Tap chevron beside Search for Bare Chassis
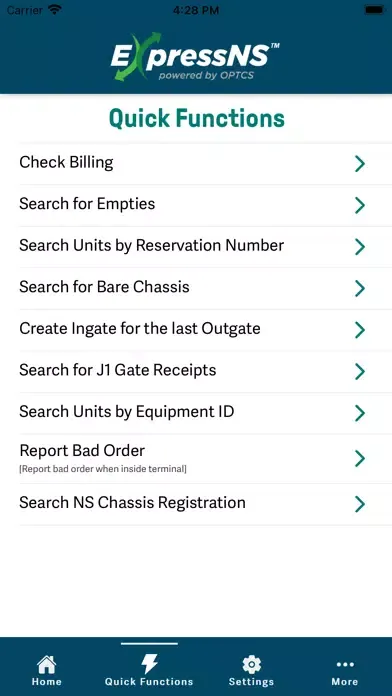The height and width of the screenshot is (696, 392). (360, 289)
